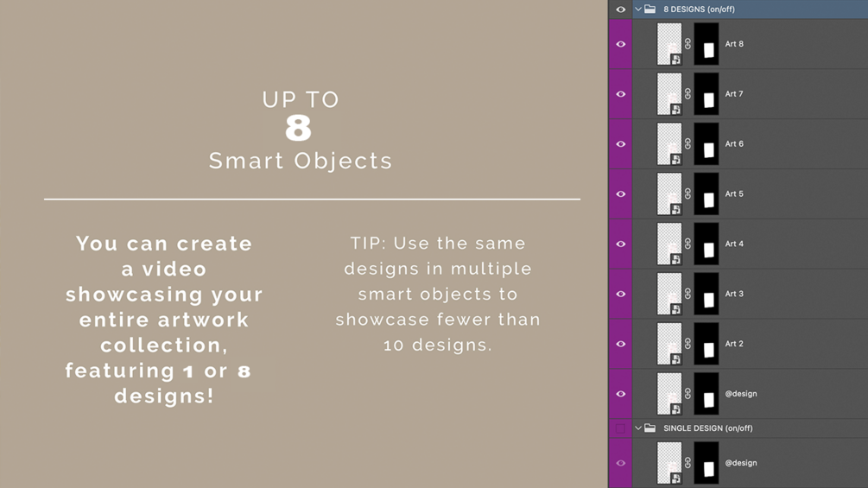Select the Art 6 layer mask thumbnail
The width and height of the screenshot is (868, 488).
(706, 144)
